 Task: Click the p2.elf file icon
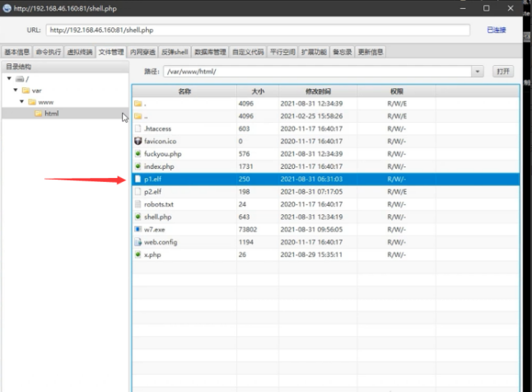click(x=138, y=191)
